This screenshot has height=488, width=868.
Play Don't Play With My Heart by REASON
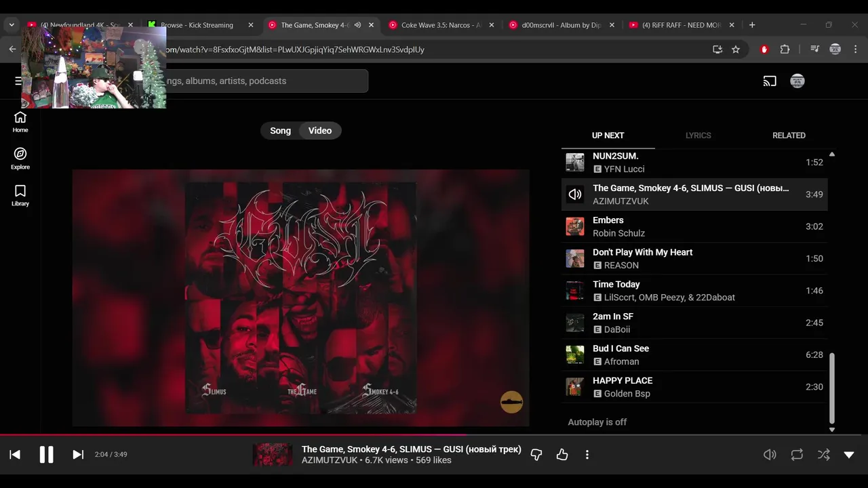(694, 258)
